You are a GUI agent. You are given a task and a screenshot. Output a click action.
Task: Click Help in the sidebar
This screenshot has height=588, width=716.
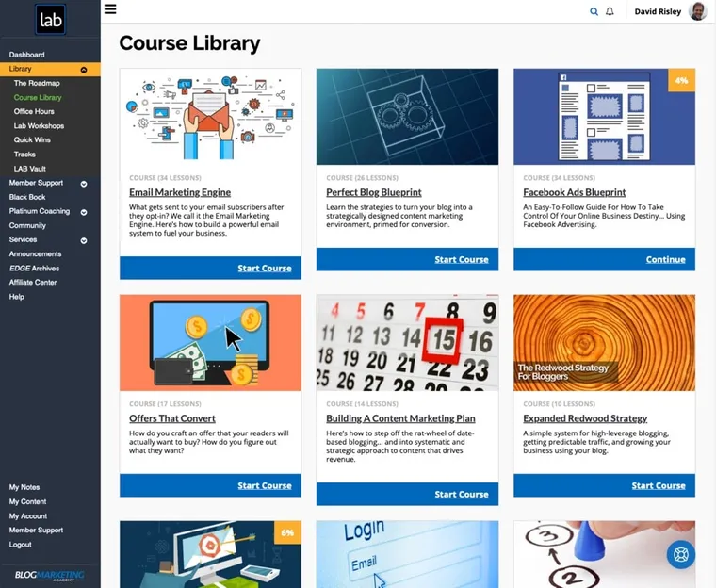16,297
